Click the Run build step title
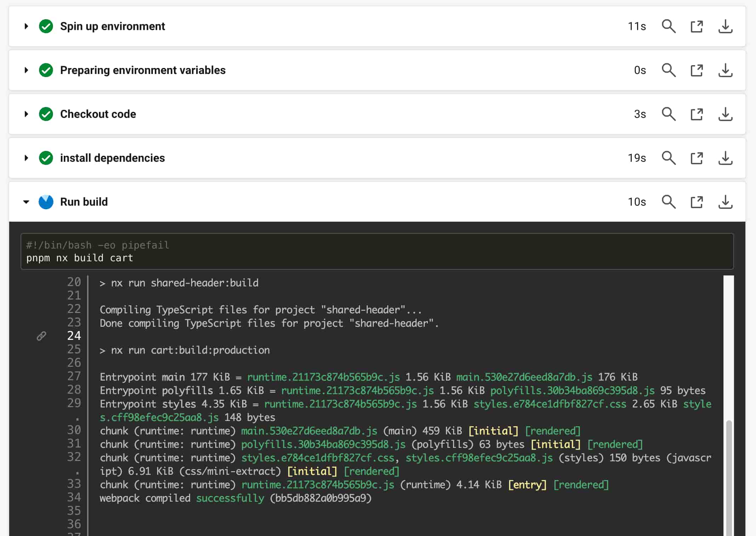 point(84,202)
